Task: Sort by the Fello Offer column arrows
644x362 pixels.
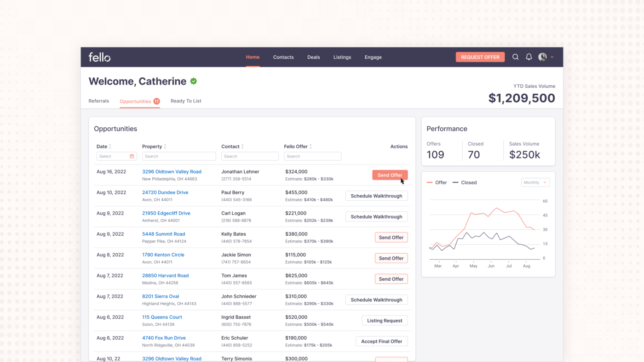Action: coord(310,146)
